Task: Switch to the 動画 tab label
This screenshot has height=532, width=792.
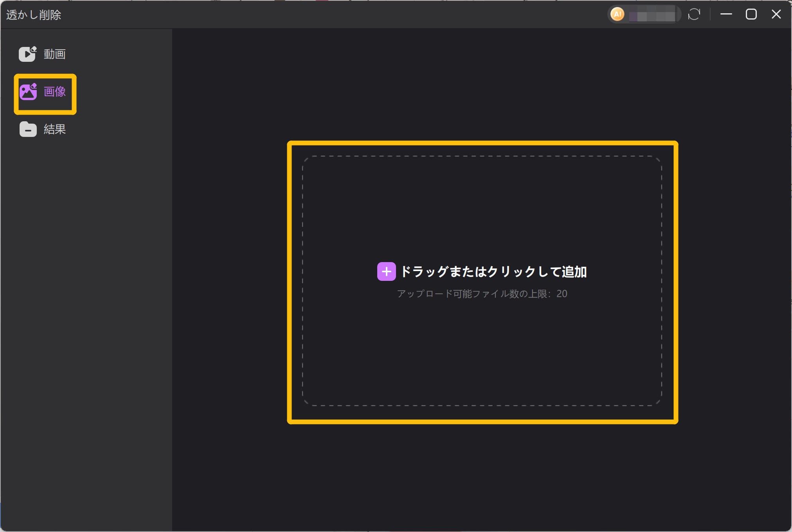Action: (54, 54)
